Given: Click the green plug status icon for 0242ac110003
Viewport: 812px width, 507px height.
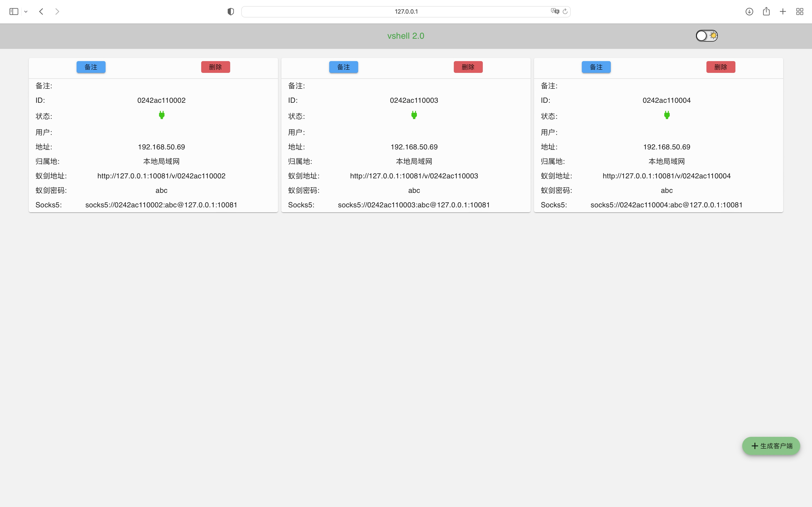Looking at the screenshot, I should 414,115.
